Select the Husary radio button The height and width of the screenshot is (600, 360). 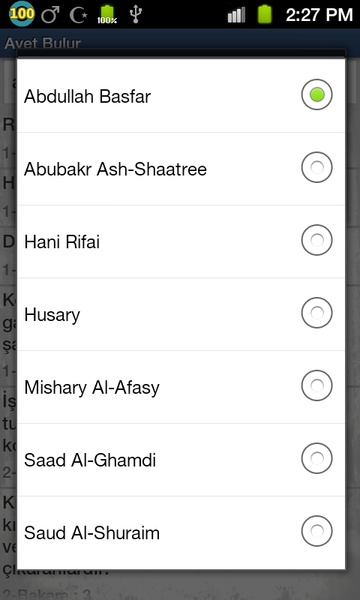317,313
